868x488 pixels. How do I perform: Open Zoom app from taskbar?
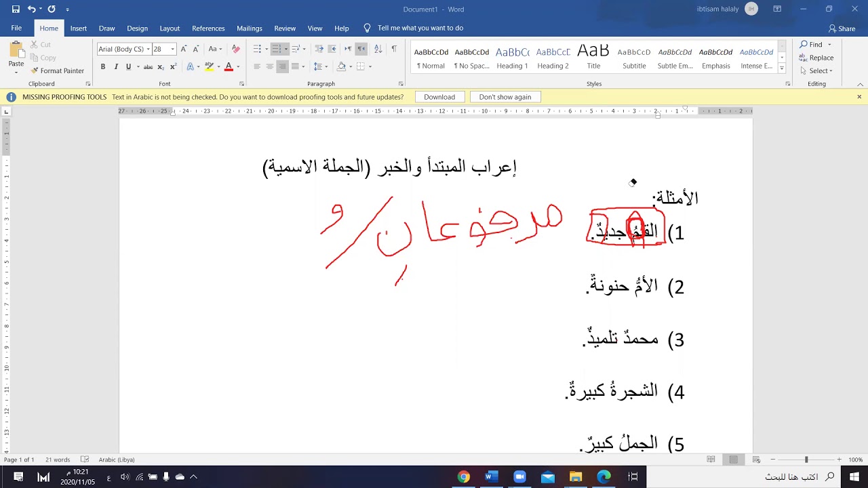point(519,477)
